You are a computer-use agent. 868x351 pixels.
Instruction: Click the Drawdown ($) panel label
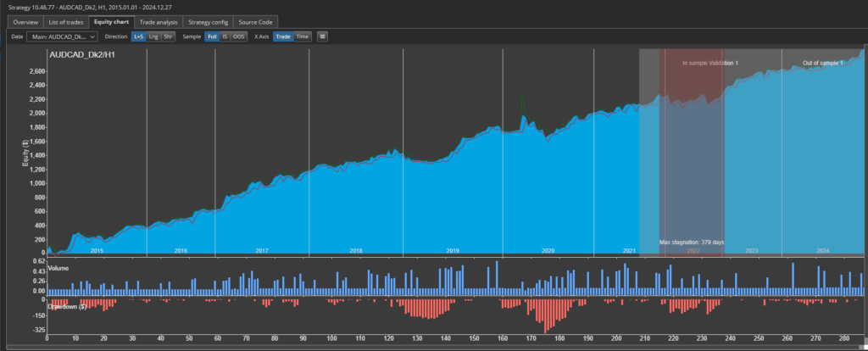[x=68, y=306]
